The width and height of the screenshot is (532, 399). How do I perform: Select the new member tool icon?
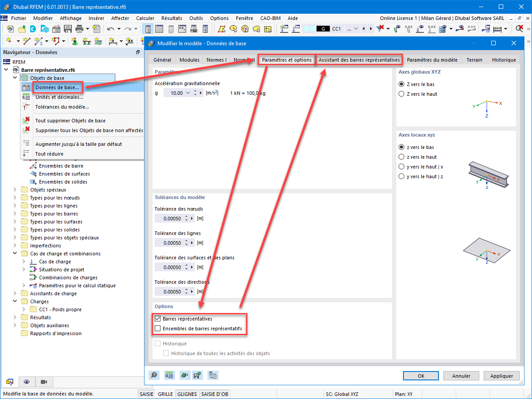click(x=39, y=41)
